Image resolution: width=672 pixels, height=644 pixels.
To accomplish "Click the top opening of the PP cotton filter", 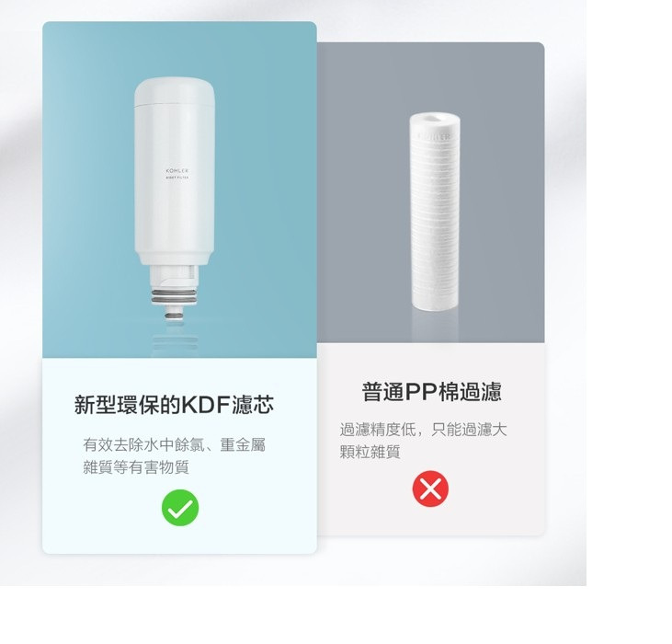I will [x=435, y=117].
